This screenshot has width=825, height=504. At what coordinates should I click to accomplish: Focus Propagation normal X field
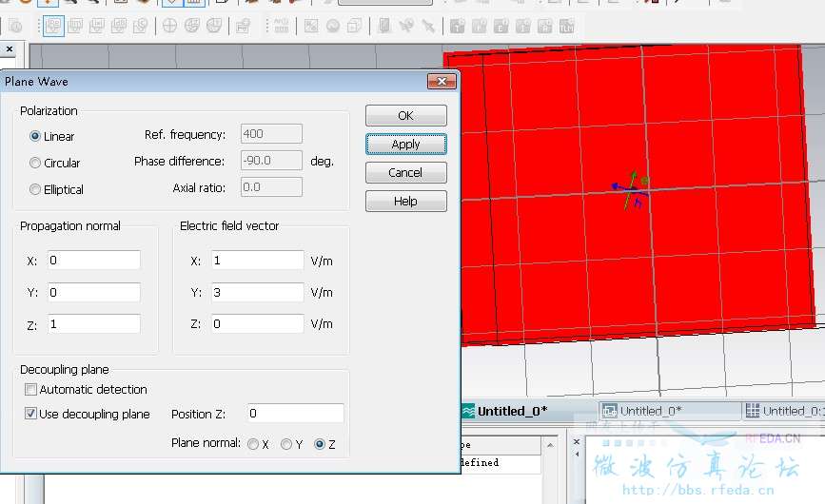(x=94, y=261)
